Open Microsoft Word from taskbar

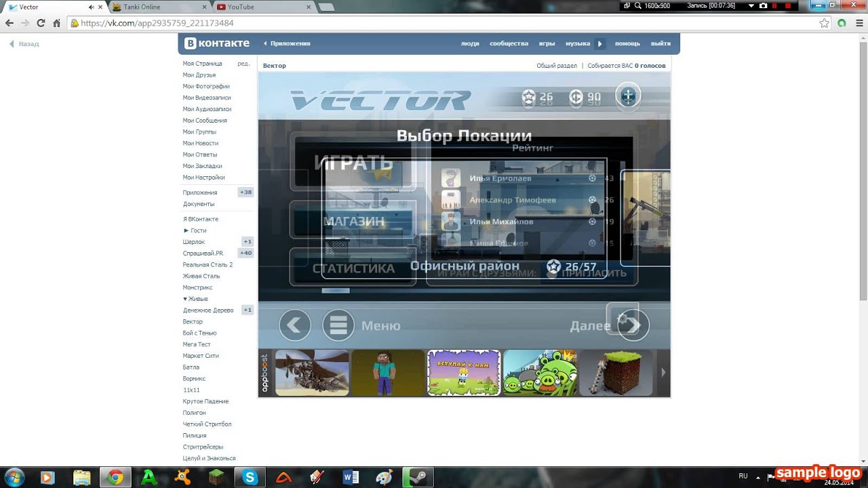[351, 477]
